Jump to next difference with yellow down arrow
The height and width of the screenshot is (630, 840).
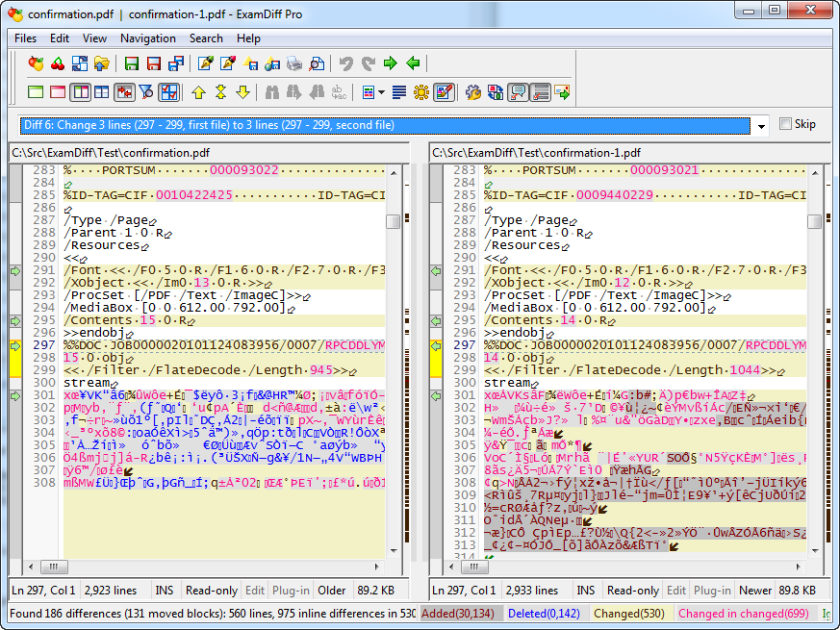[242, 92]
